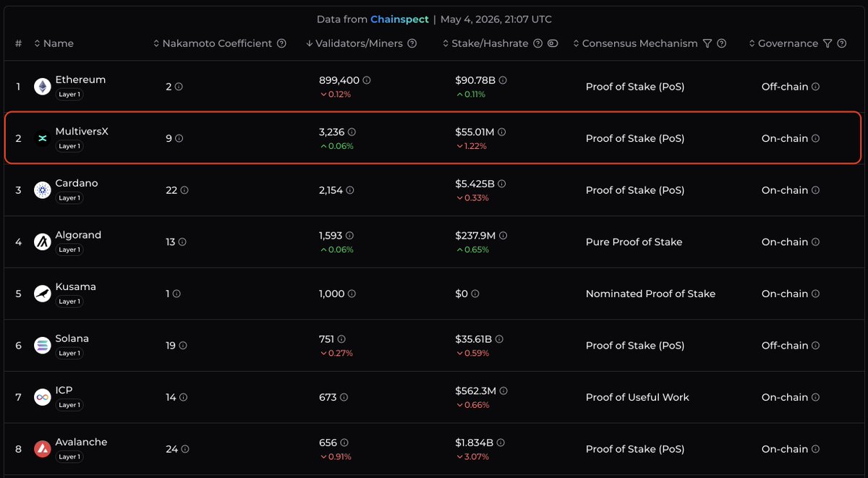868x478 pixels.
Task: Click the Layer 1 badge under ICP
Action: pyautogui.click(x=69, y=405)
